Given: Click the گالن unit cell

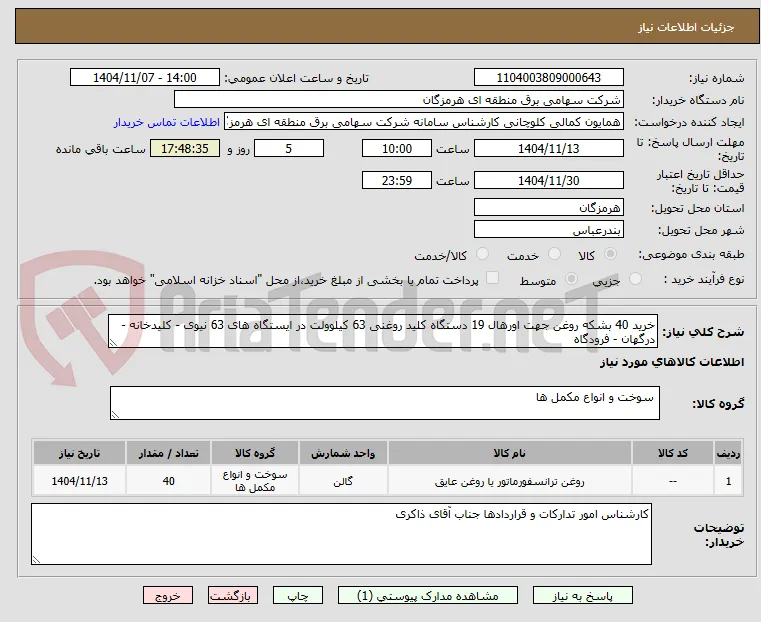Looking at the screenshot, I should click(x=343, y=481).
